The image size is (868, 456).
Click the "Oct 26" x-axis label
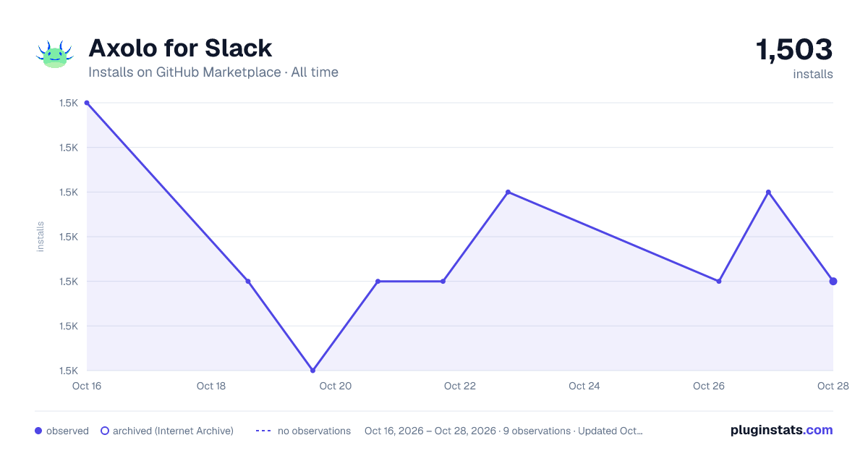[x=709, y=386]
